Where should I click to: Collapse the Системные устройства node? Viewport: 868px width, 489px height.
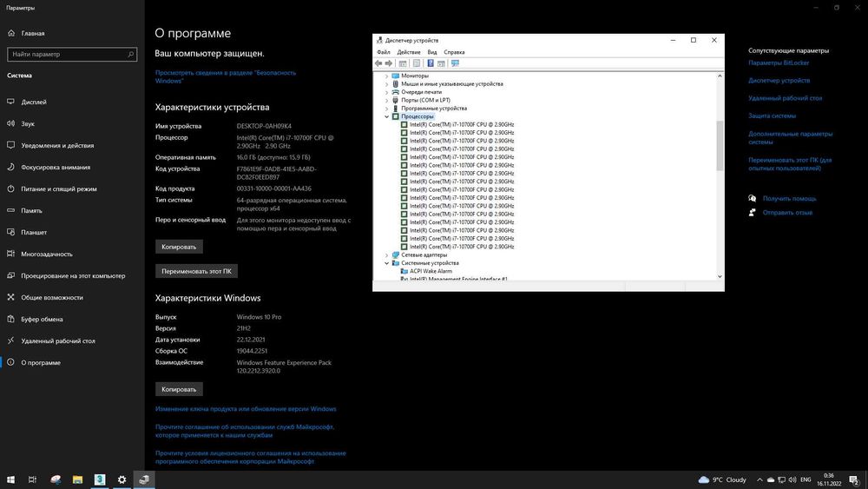coord(386,263)
